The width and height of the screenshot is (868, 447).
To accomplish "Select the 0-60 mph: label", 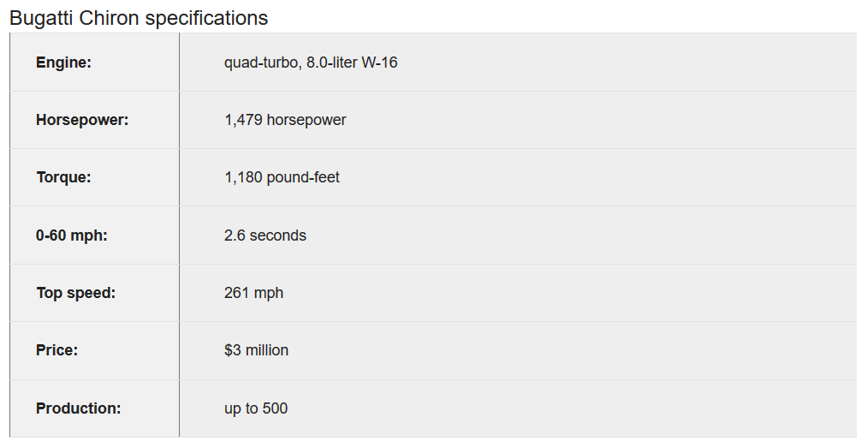I will tap(72, 235).
